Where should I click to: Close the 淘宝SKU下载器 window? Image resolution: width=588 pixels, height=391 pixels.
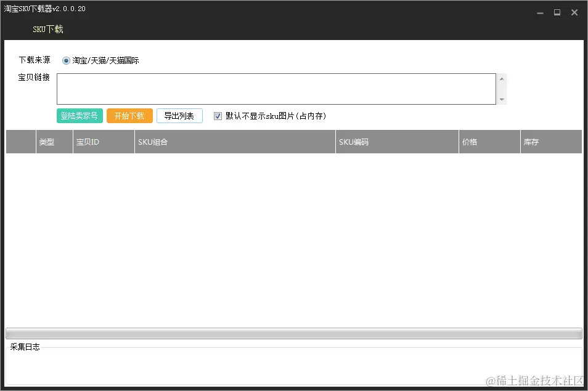pos(574,13)
